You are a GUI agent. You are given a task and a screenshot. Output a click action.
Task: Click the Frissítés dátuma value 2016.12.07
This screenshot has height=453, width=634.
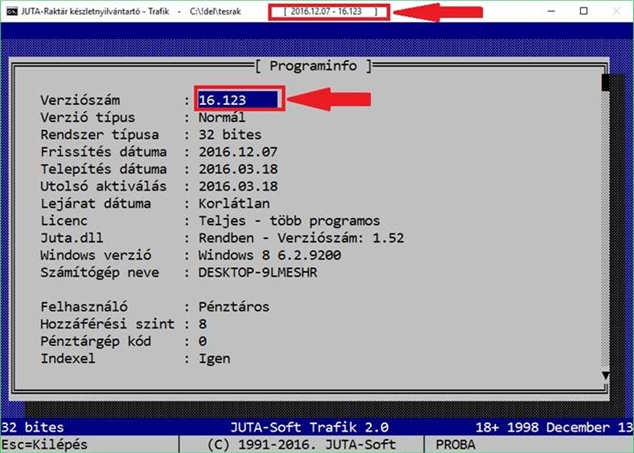pos(238,152)
